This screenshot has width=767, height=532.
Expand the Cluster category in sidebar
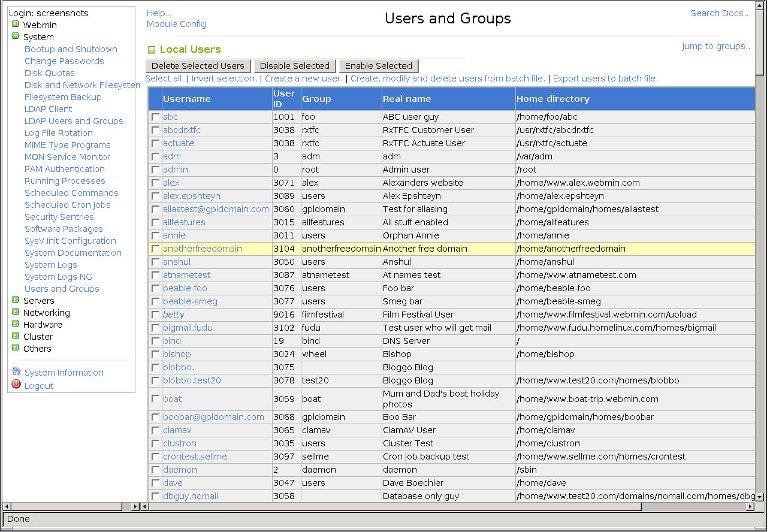click(x=16, y=336)
